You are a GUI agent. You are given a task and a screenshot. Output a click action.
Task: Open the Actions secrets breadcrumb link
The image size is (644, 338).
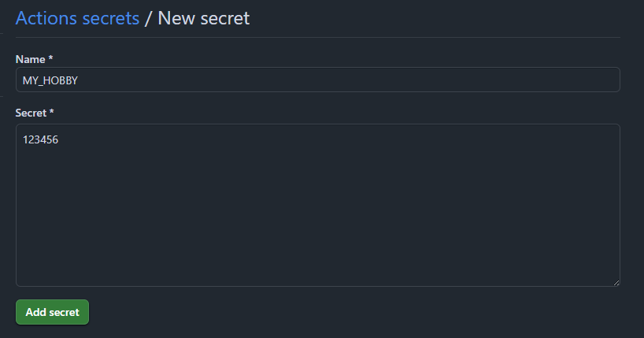click(x=77, y=18)
